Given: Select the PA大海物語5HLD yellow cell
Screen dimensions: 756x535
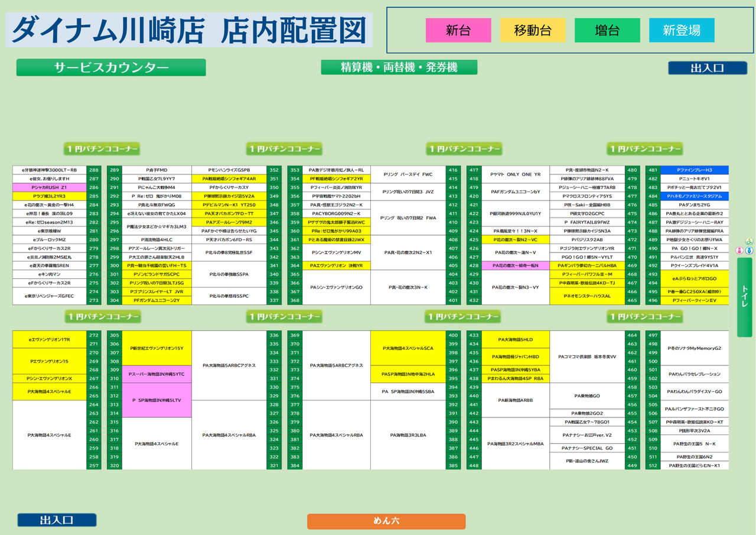Looking at the screenshot, I should (516, 340).
